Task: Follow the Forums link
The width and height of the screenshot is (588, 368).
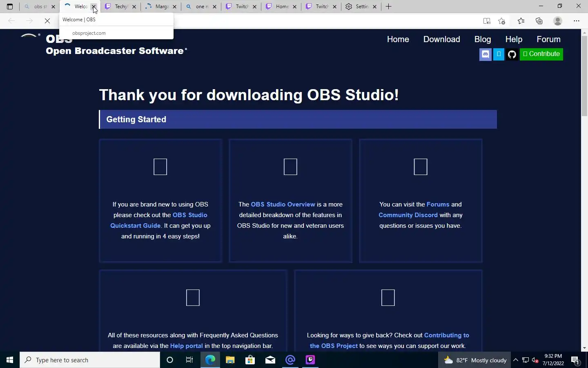Action: (438, 204)
